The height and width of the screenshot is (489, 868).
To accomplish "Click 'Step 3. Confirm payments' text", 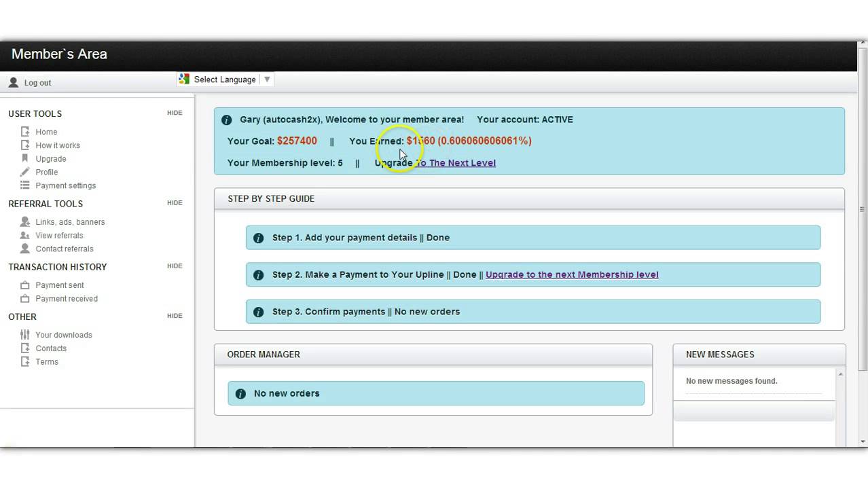I will click(x=329, y=312).
